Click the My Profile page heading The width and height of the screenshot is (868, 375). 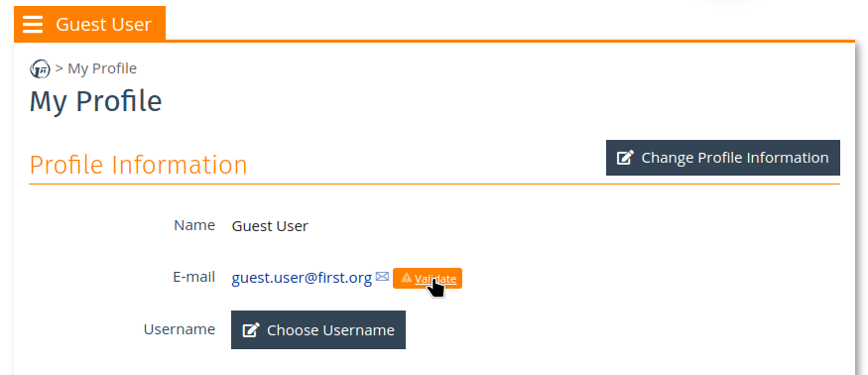(x=96, y=102)
